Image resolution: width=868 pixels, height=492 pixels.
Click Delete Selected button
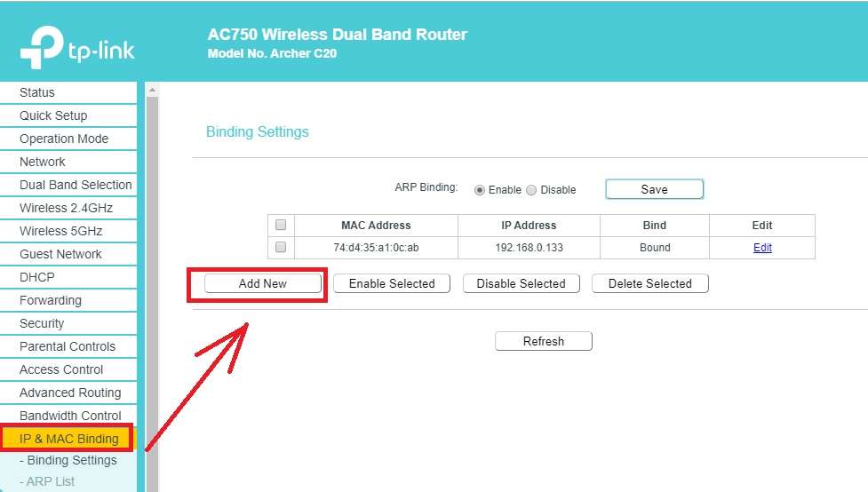pyautogui.click(x=649, y=283)
